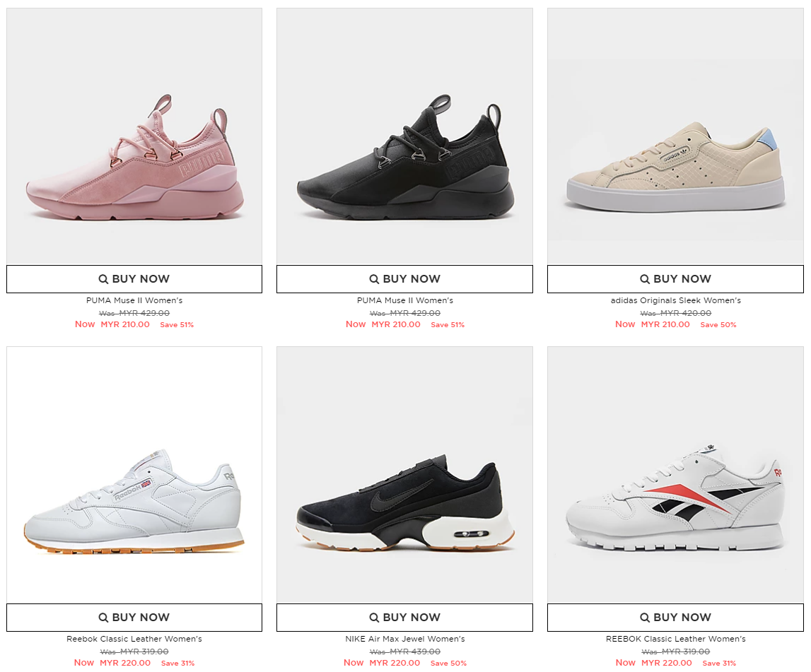
Task: View the adidas Originals Sleek shoe image
Action: pyautogui.click(x=675, y=136)
